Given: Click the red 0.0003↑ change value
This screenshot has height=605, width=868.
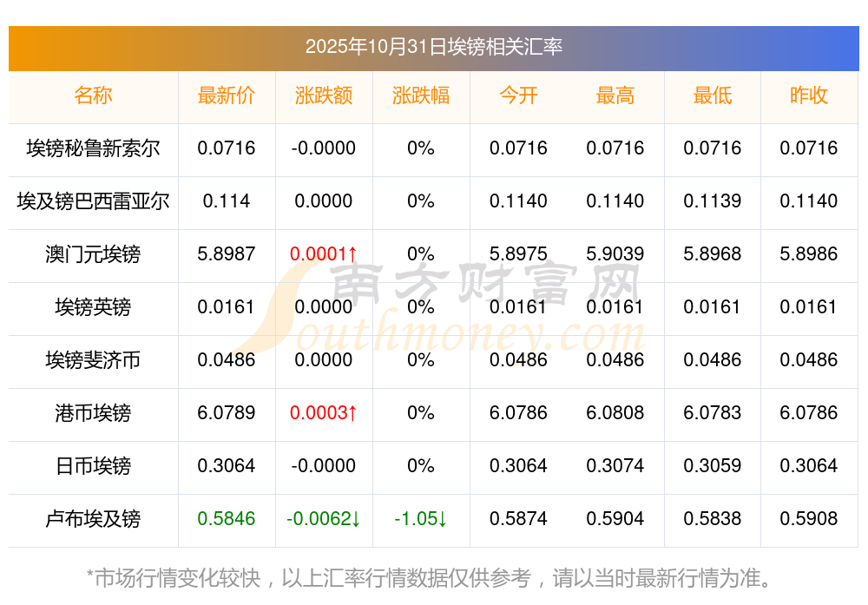Looking at the screenshot, I should coord(323,413).
